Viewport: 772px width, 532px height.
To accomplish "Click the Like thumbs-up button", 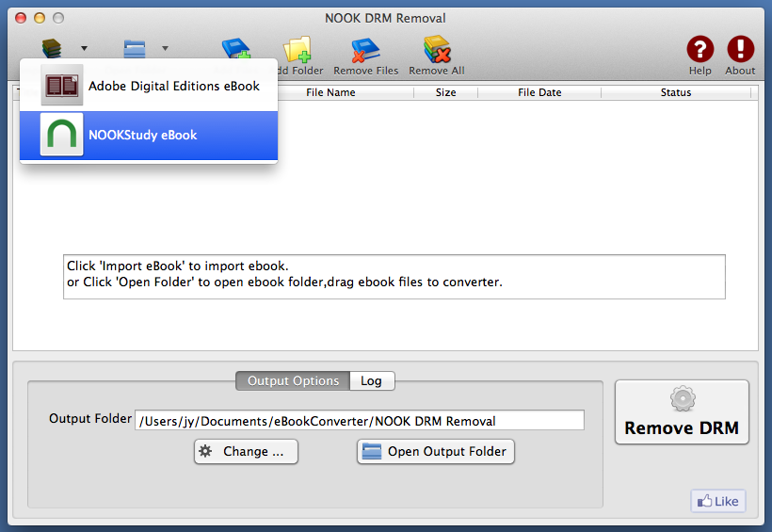I will (718, 501).
